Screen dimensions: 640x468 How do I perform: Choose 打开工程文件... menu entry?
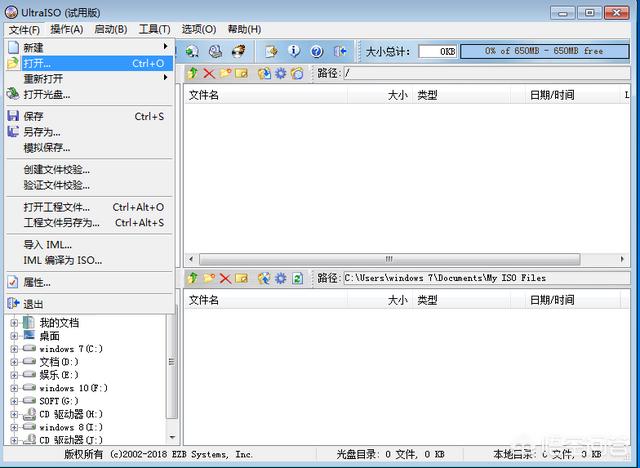[x=89, y=207]
